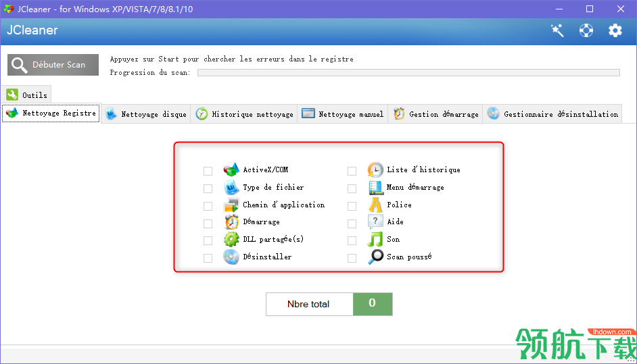
Task: Click the Police letter A icon
Action: 375,205
